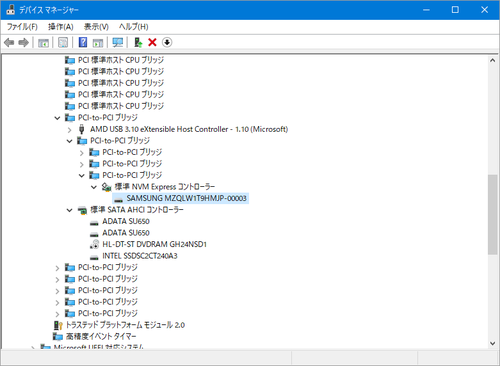The image size is (500, 366).
Task: Open the ファイル(F) menu
Action: 22,27
